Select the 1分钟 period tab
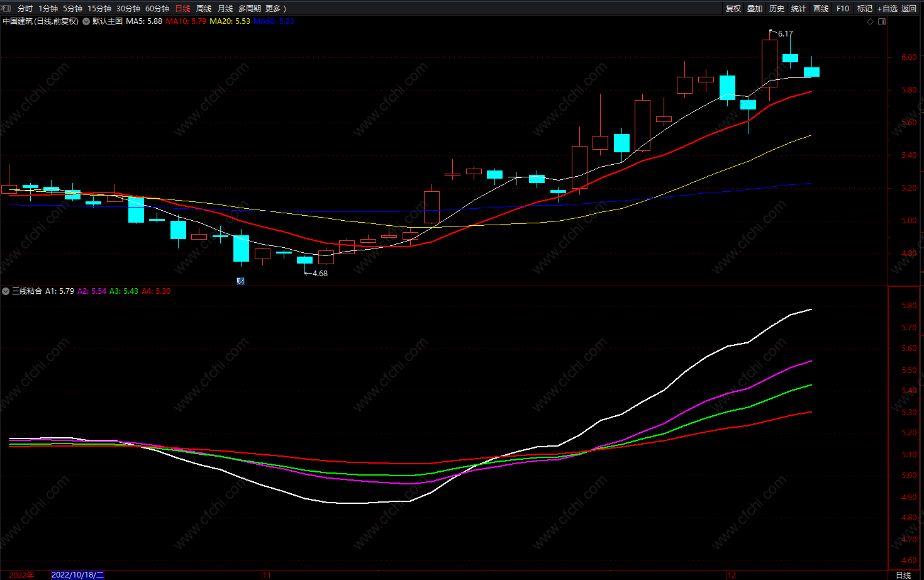The image size is (924, 580). pyautogui.click(x=48, y=8)
